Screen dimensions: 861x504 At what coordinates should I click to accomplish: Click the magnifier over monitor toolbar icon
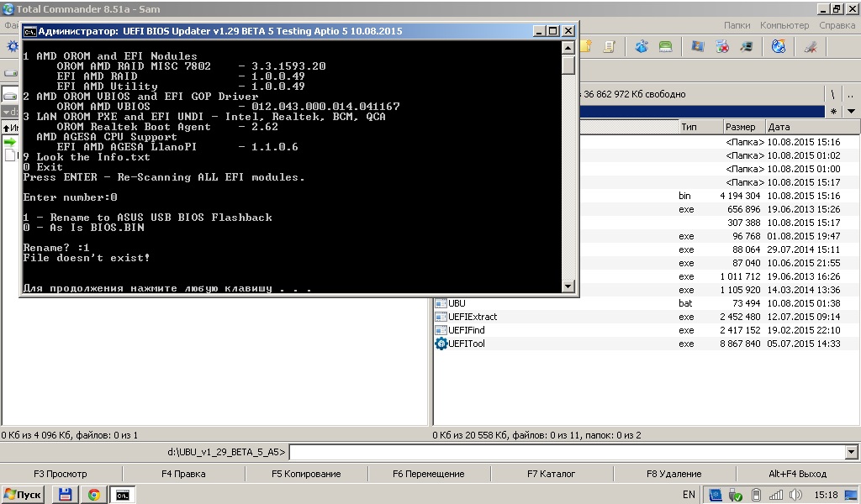[x=747, y=46]
